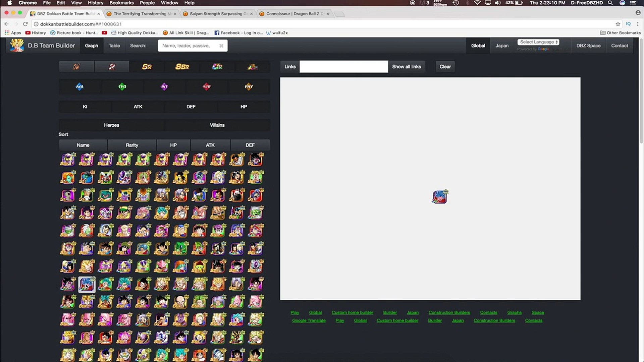Filter by INT type icon

(x=164, y=87)
